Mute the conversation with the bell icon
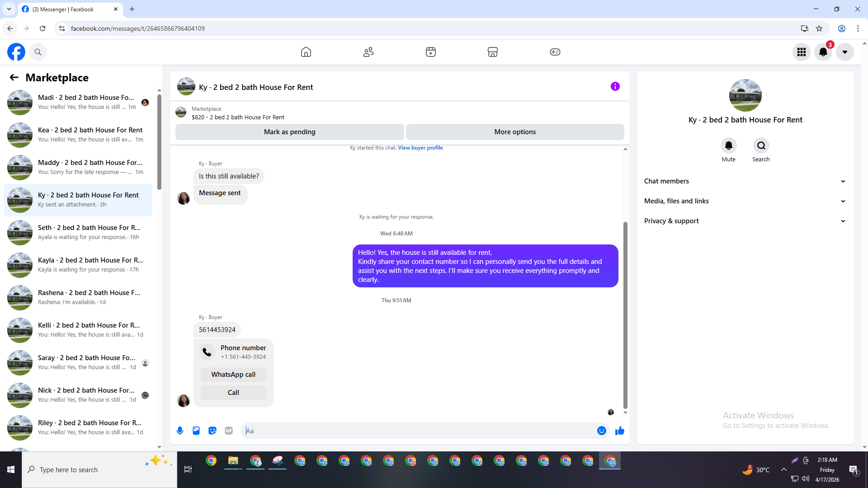 click(729, 145)
